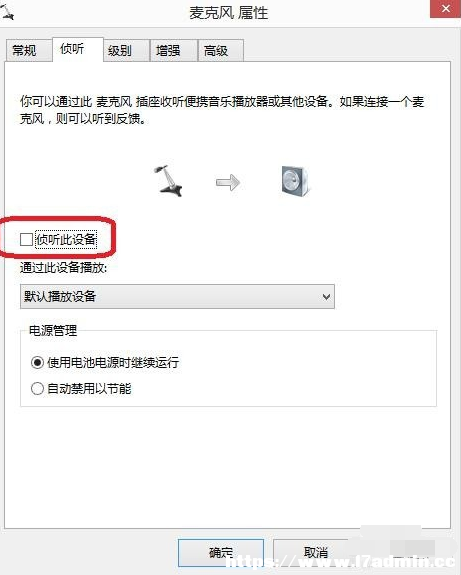Select 使用电池电源时继续运行 radio option
This screenshot has width=461, height=575.
click(x=37, y=363)
